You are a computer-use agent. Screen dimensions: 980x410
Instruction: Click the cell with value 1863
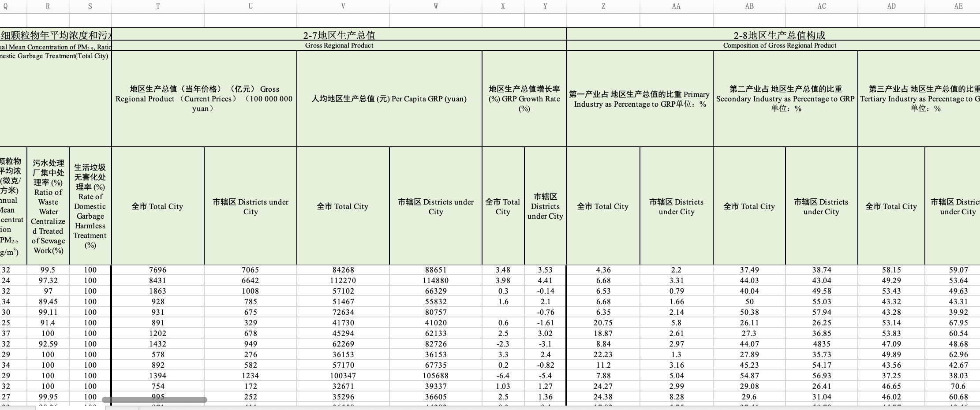click(158, 291)
